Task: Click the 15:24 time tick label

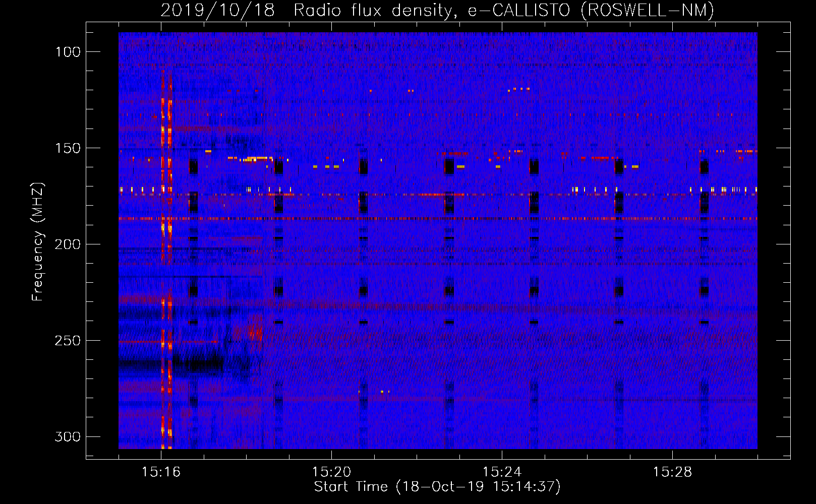Action: (x=502, y=472)
